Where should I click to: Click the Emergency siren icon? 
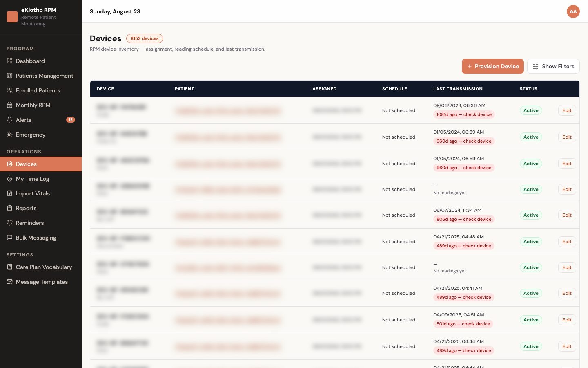[x=9, y=135]
